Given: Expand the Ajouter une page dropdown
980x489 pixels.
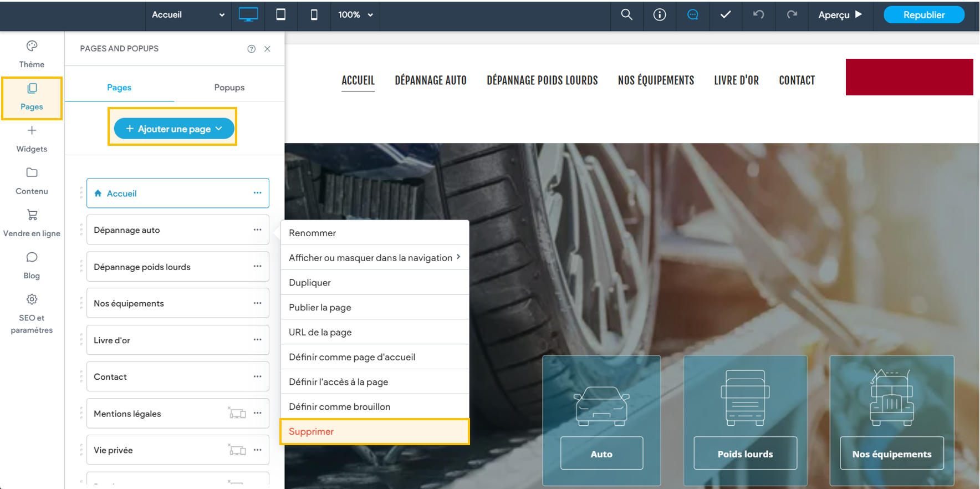Looking at the screenshot, I should click(174, 129).
